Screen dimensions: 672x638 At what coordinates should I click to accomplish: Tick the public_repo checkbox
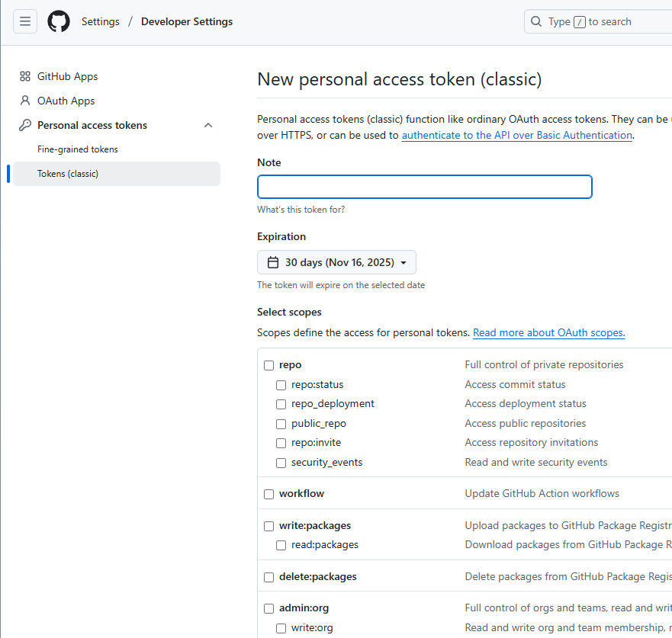[x=281, y=424]
